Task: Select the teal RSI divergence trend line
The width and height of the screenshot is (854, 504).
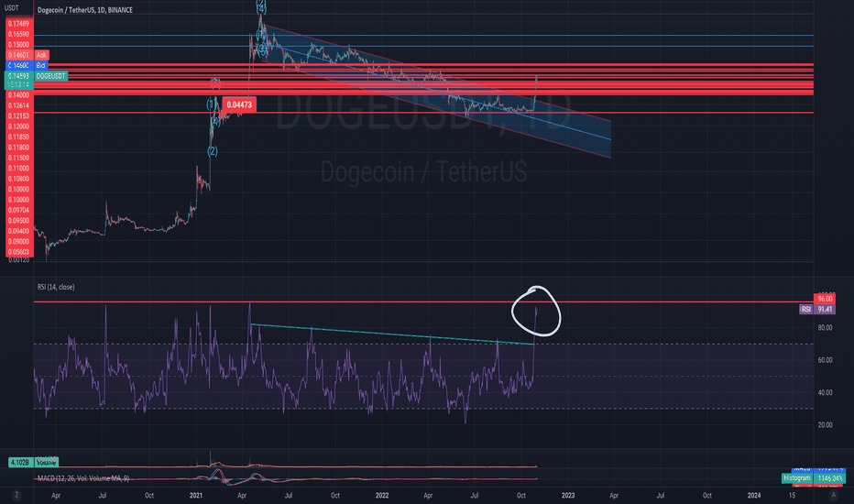Action: [x=392, y=334]
